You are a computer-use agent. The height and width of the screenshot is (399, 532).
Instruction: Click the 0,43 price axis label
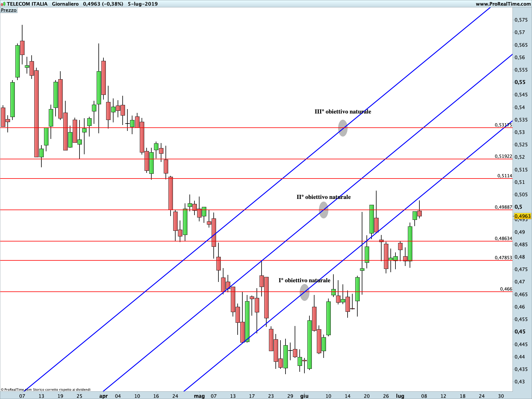[x=520, y=382]
